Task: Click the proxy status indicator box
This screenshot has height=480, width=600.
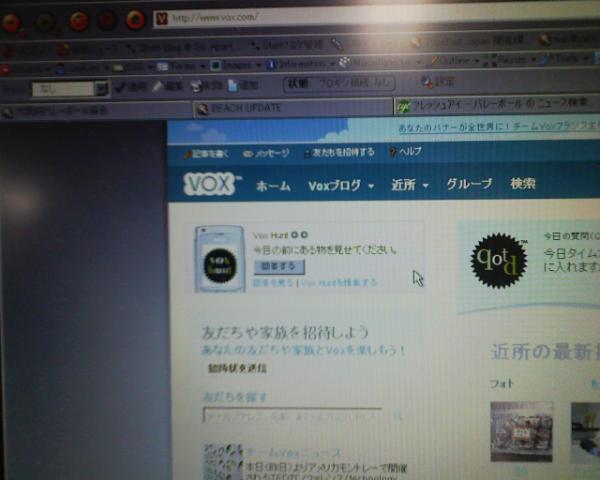Action: pyautogui.click(x=339, y=83)
